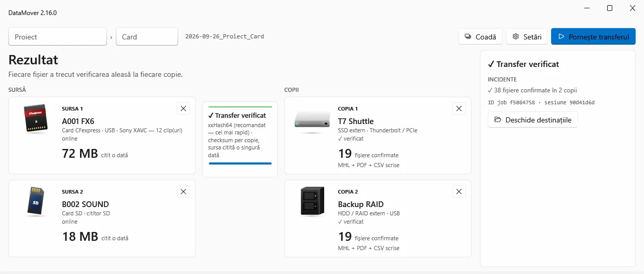Focus the Card input field

point(147,37)
